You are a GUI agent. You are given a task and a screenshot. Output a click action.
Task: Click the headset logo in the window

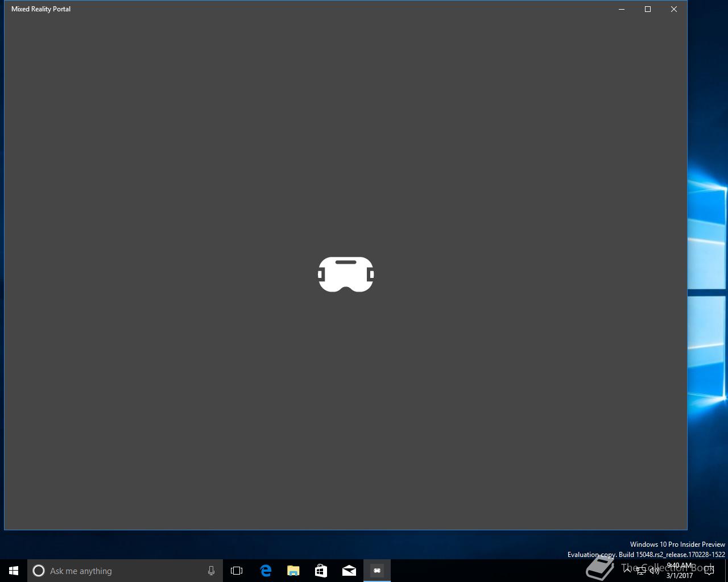coord(346,275)
